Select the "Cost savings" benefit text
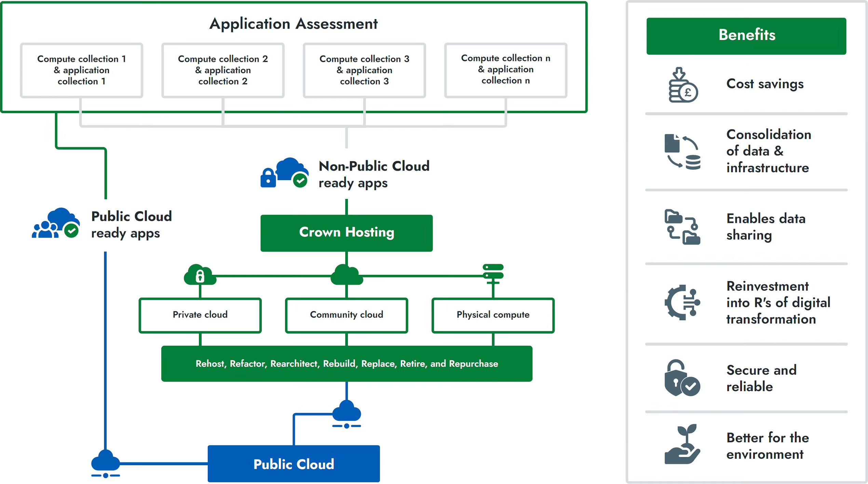Viewport: 868px width, 484px height. [x=765, y=84]
